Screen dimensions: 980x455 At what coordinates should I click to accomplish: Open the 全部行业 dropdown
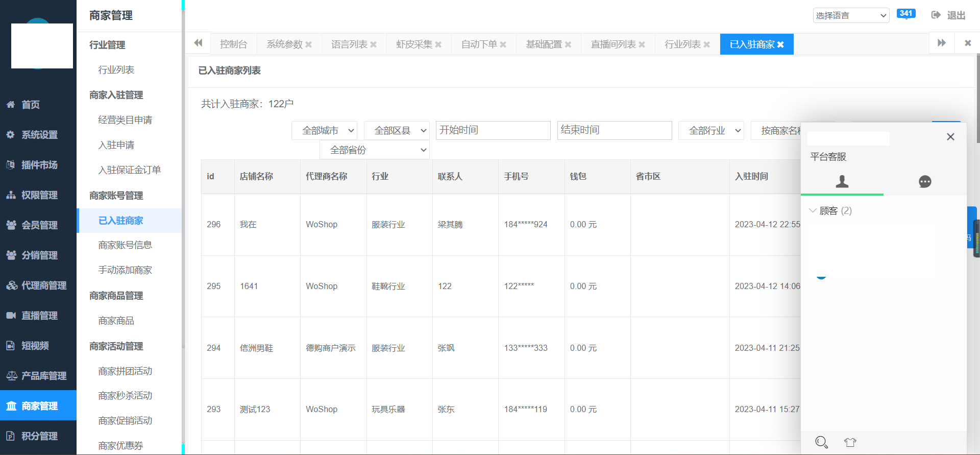coord(711,131)
